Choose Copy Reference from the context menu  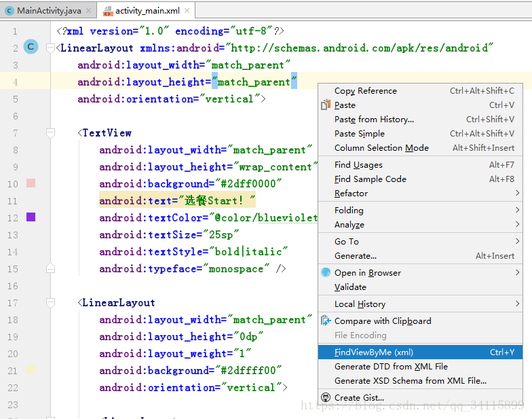click(421, 91)
